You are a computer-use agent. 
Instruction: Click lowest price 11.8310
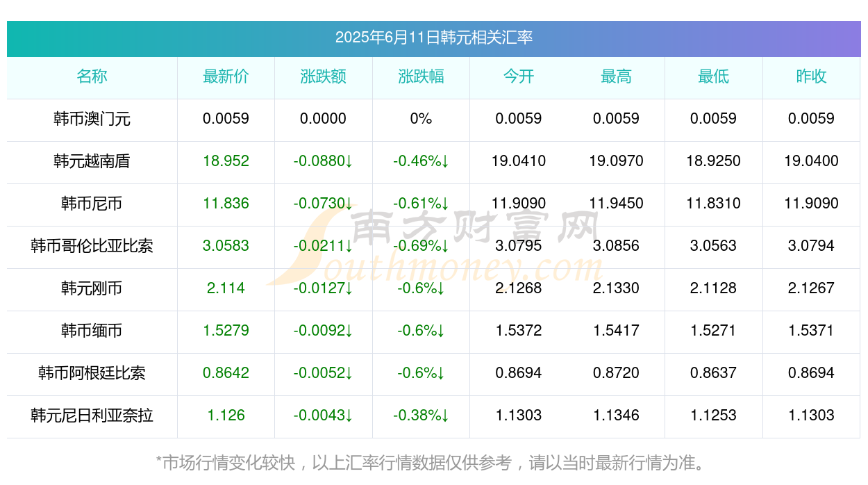(713, 204)
